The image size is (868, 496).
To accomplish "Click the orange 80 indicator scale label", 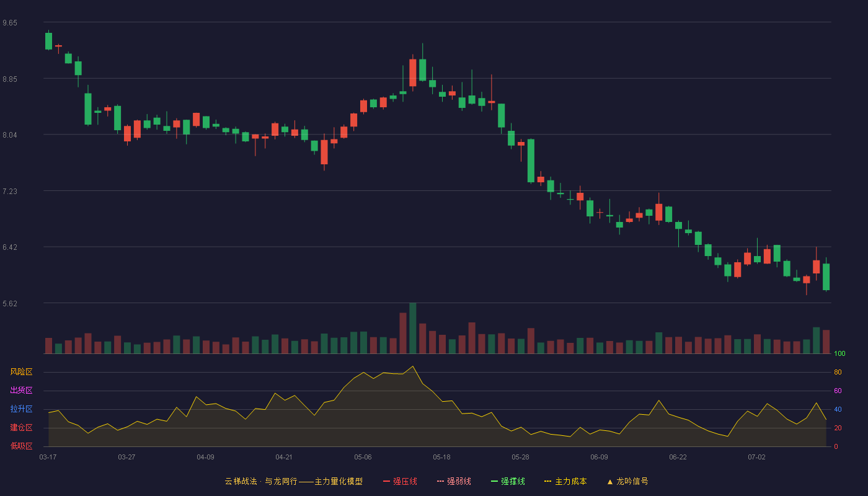I will [x=838, y=372].
